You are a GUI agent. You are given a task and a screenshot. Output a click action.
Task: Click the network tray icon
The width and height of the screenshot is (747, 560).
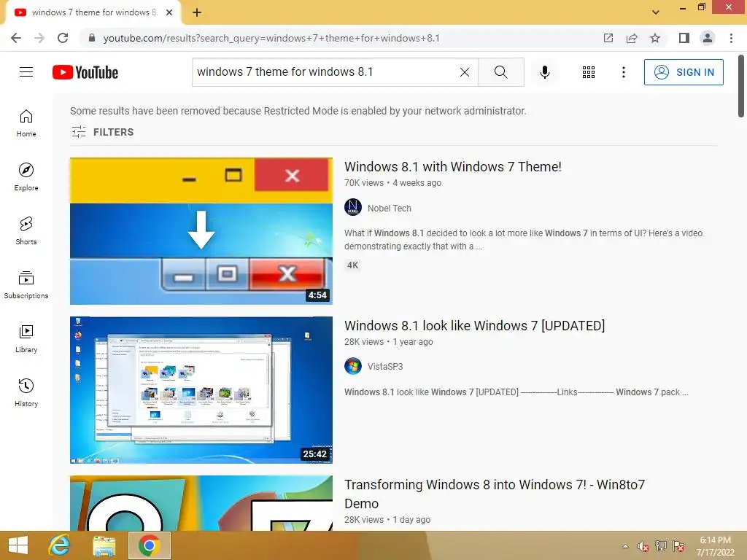(x=661, y=546)
